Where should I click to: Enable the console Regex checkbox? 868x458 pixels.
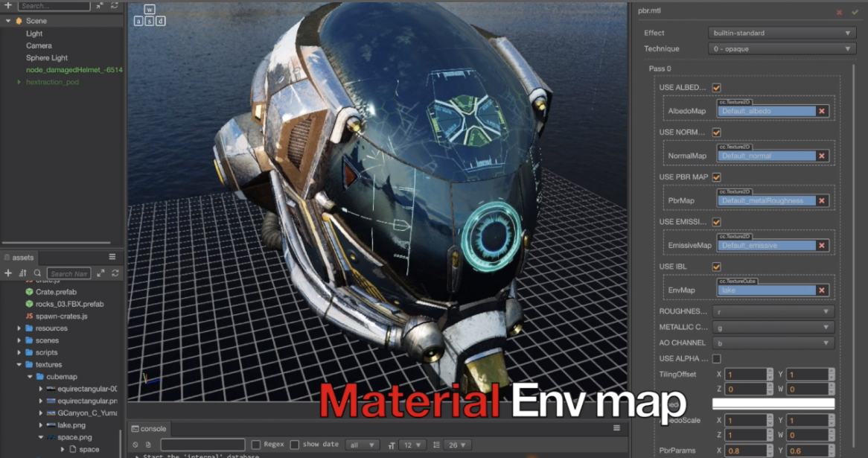click(256, 445)
